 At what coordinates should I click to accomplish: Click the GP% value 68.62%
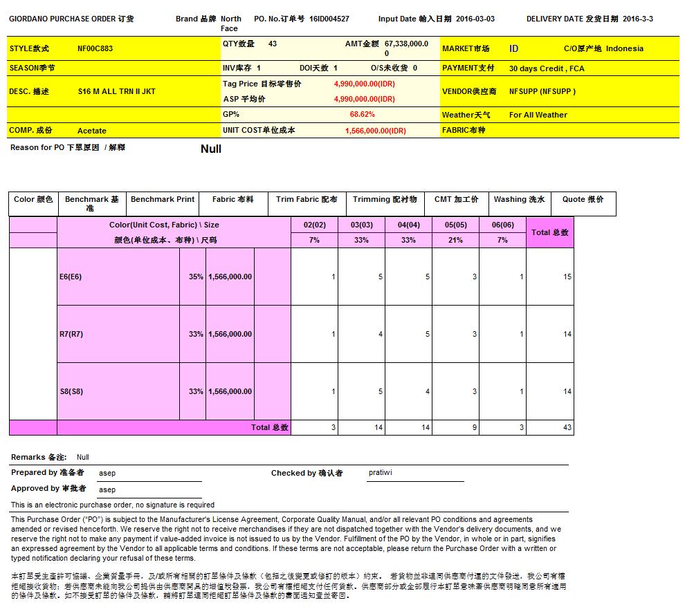[362, 115]
